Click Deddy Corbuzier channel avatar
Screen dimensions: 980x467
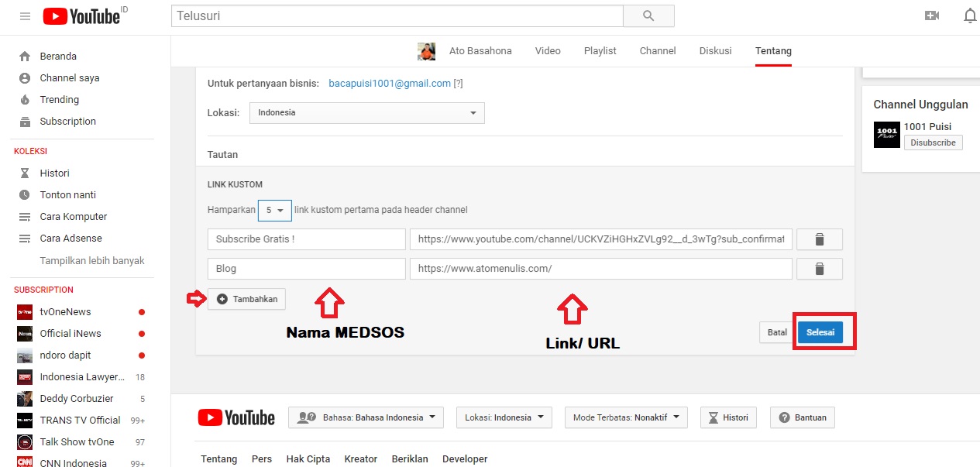[x=25, y=399]
